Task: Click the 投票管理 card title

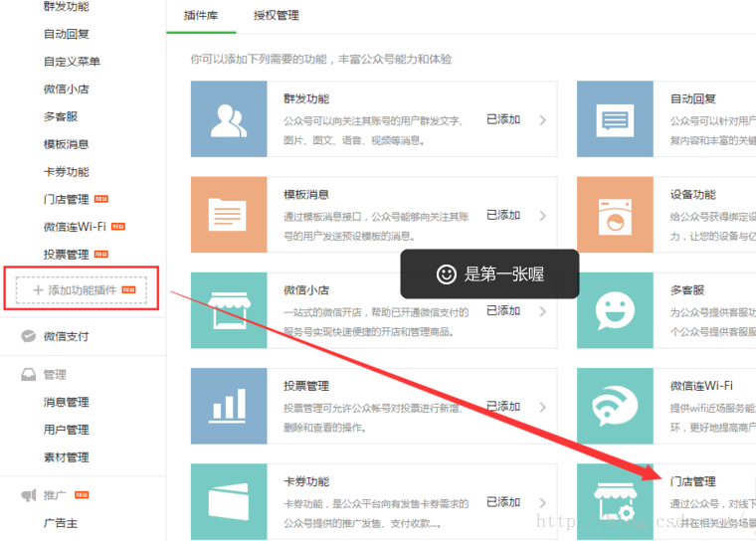Action: 306,386
